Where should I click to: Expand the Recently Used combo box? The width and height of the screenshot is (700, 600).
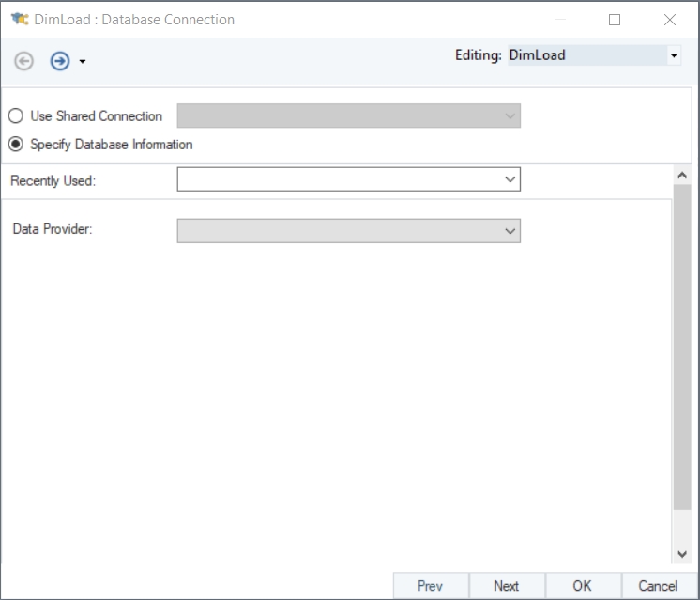[510, 179]
